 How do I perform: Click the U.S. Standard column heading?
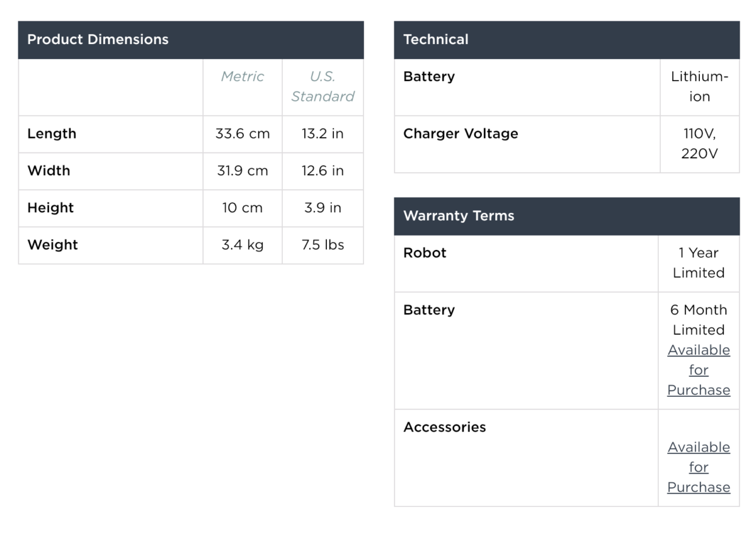point(323,86)
